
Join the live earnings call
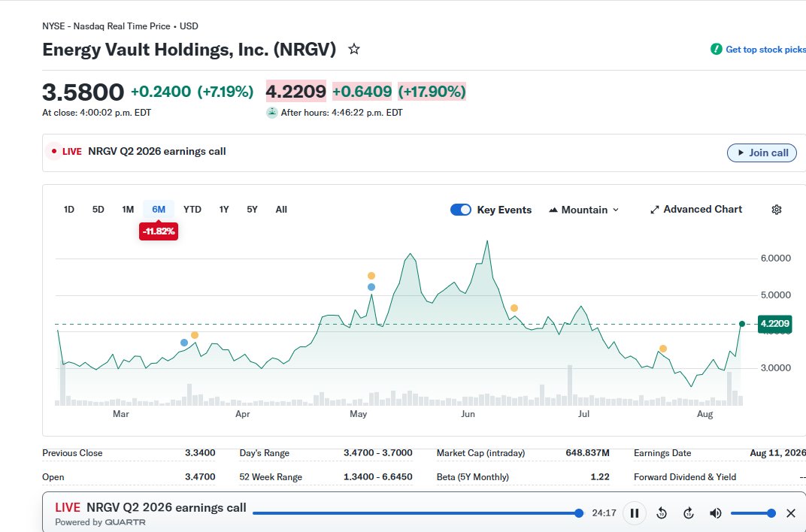[762, 153]
